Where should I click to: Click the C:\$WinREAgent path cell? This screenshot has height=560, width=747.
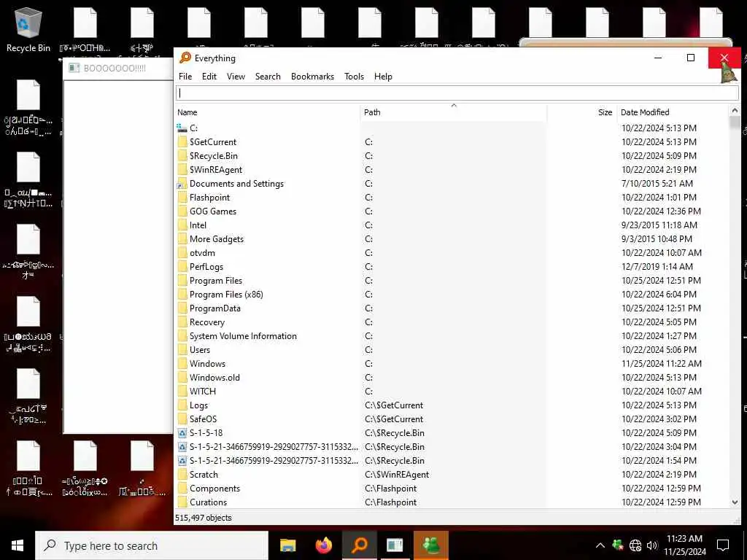[397, 474]
